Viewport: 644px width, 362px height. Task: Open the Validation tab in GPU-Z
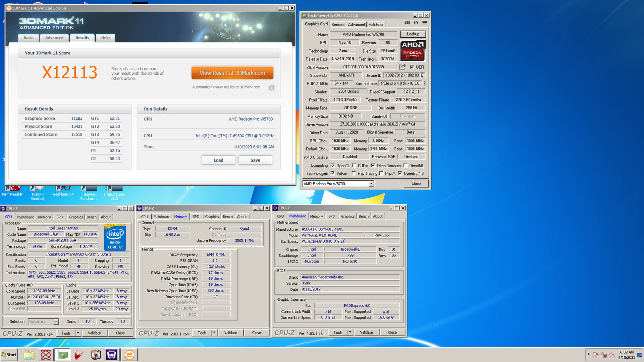pos(376,24)
